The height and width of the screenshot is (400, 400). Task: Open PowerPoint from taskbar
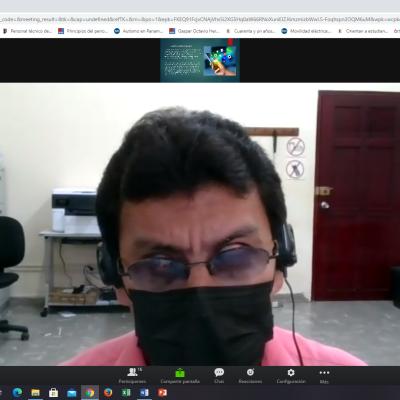point(162,393)
